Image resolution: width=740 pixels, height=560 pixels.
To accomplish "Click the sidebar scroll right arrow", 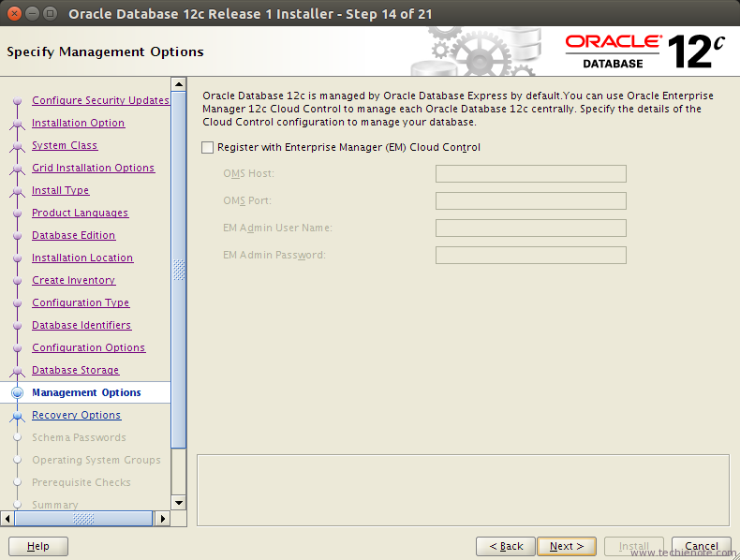I will (x=162, y=519).
